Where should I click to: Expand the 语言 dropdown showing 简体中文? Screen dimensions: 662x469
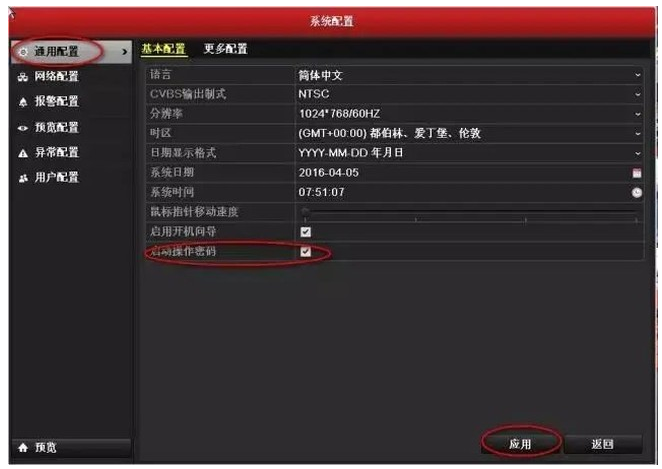[x=469, y=75]
